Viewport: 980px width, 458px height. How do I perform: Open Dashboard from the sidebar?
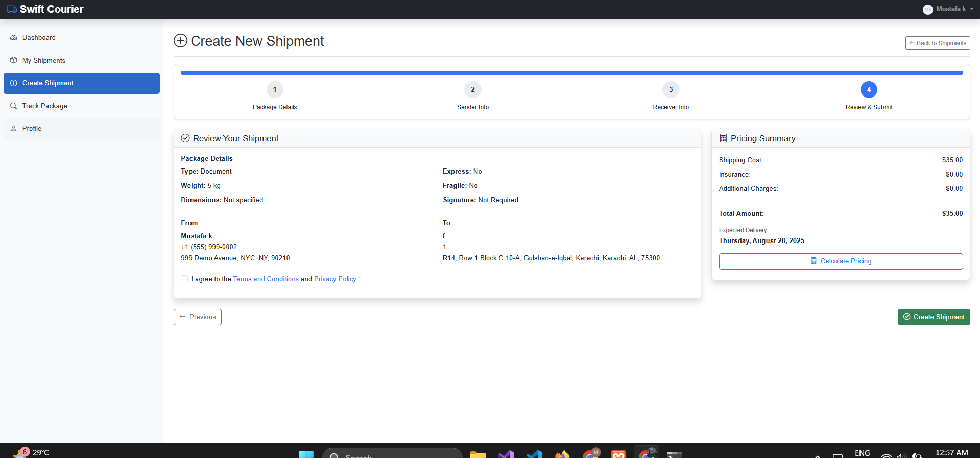click(39, 38)
